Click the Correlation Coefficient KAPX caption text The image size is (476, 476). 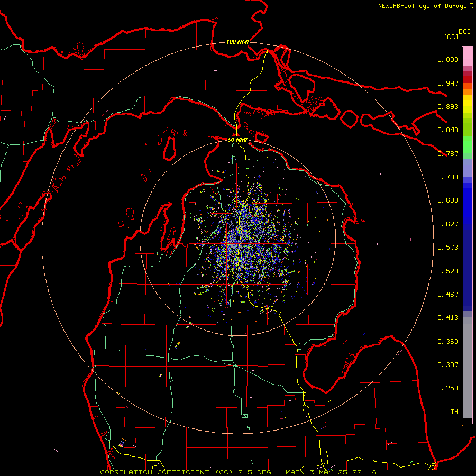[x=238, y=472]
